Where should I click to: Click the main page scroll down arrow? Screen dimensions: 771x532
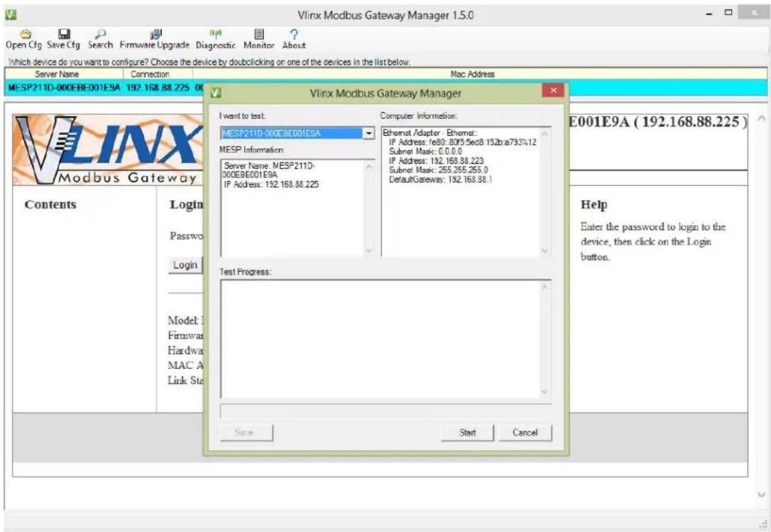[763, 494]
